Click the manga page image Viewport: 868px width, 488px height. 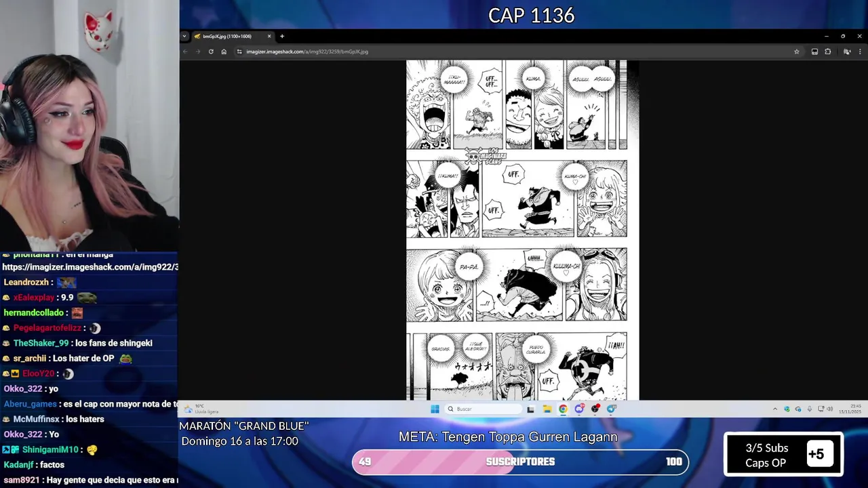click(x=522, y=230)
